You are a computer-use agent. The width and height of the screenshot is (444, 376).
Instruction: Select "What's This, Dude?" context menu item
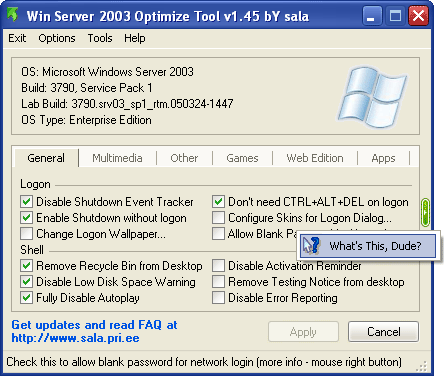pos(368,246)
